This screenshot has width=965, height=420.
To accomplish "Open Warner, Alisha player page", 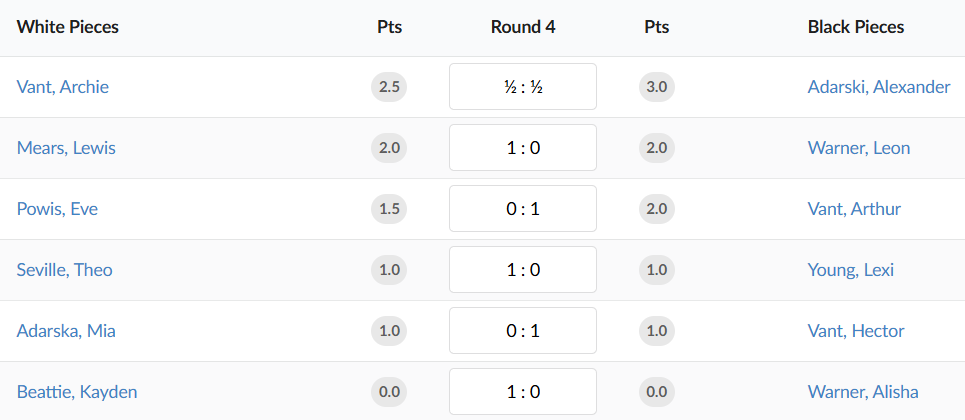I will coord(863,392).
